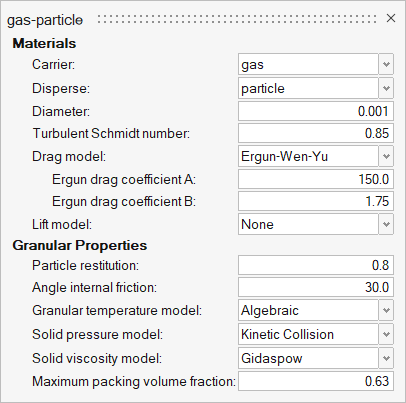Click the gas-particle panel title
Image resolution: width=406 pixels, height=403 pixels.
(x=45, y=20)
